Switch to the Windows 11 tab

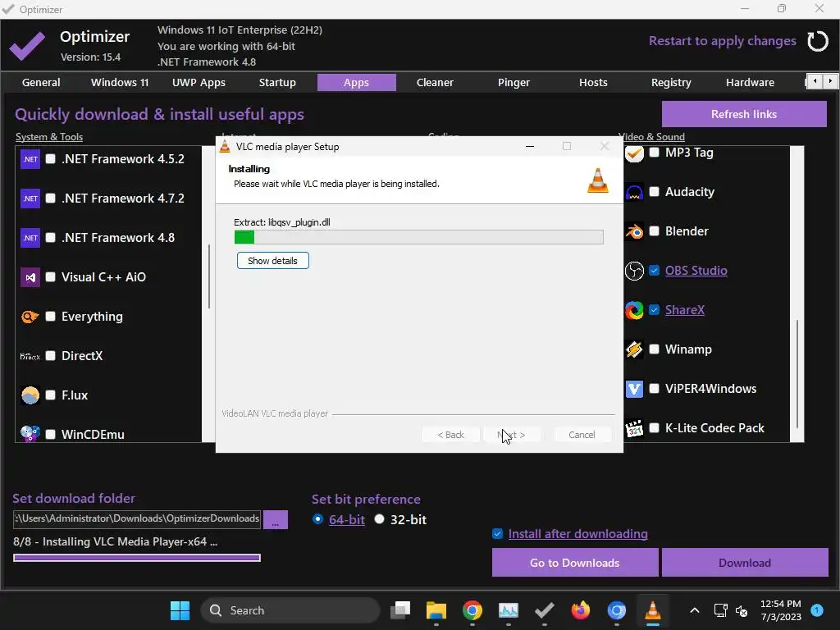pyautogui.click(x=120, y=83)
